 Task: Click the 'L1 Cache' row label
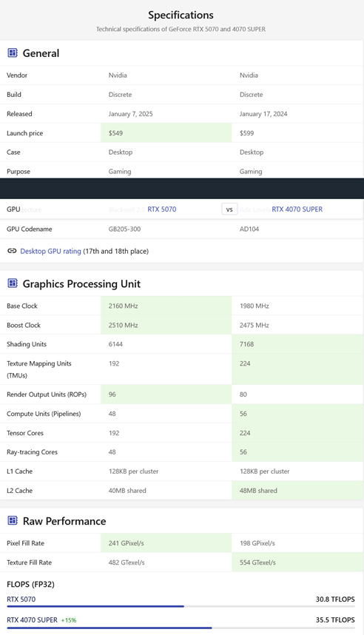pos(19,471)
